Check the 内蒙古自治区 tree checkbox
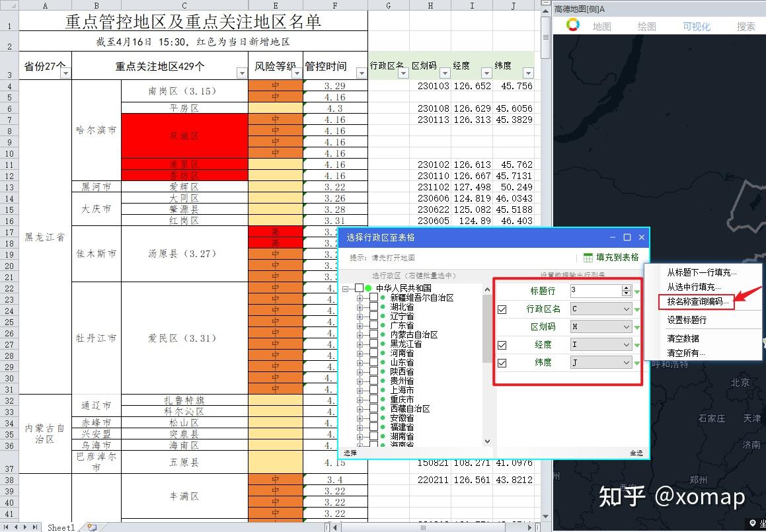 coord(373,334)
